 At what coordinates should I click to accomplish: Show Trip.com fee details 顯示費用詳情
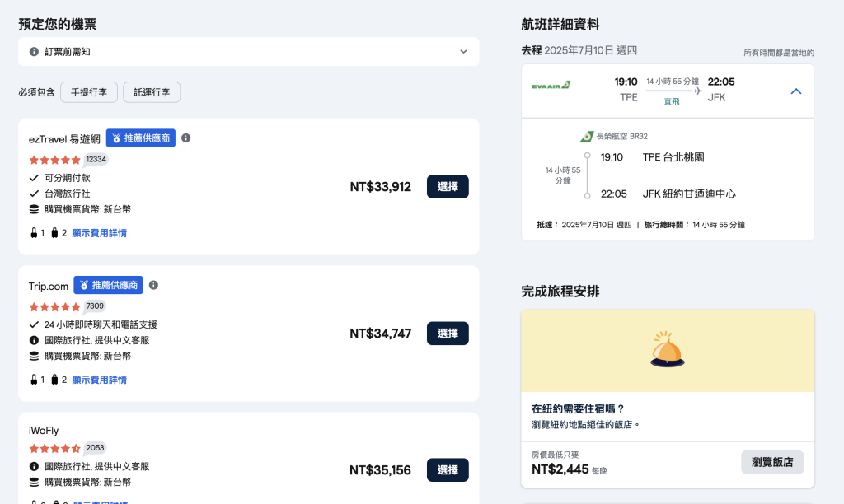point(99,380)
